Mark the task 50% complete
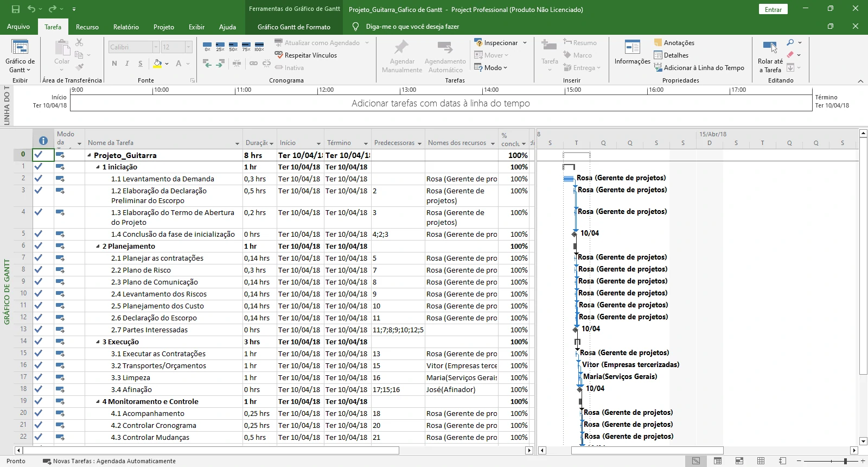Image resolution: width=868 pixels, height=467 pixels. pyautogui.click(x=233, y=47)
